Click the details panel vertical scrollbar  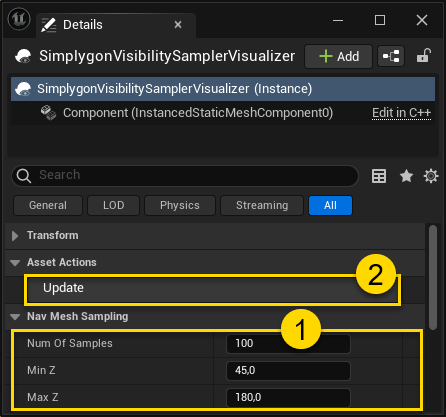[x=433, y=277]
